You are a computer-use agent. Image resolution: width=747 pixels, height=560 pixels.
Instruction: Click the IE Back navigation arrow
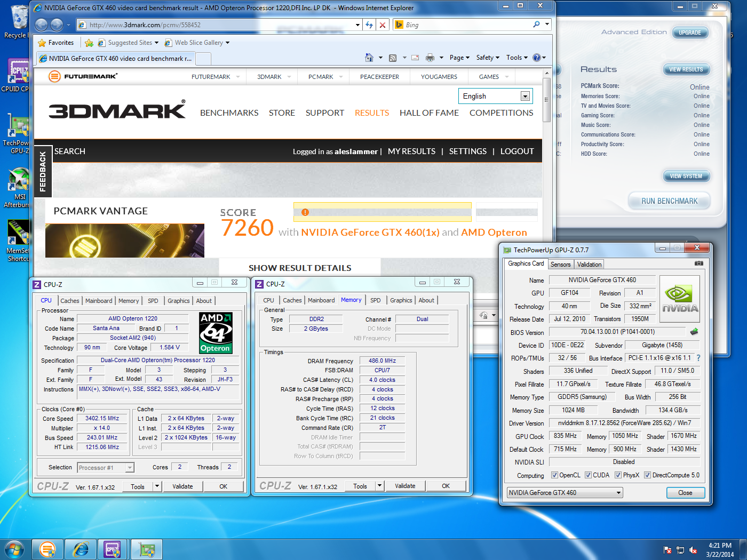point(41,25)
